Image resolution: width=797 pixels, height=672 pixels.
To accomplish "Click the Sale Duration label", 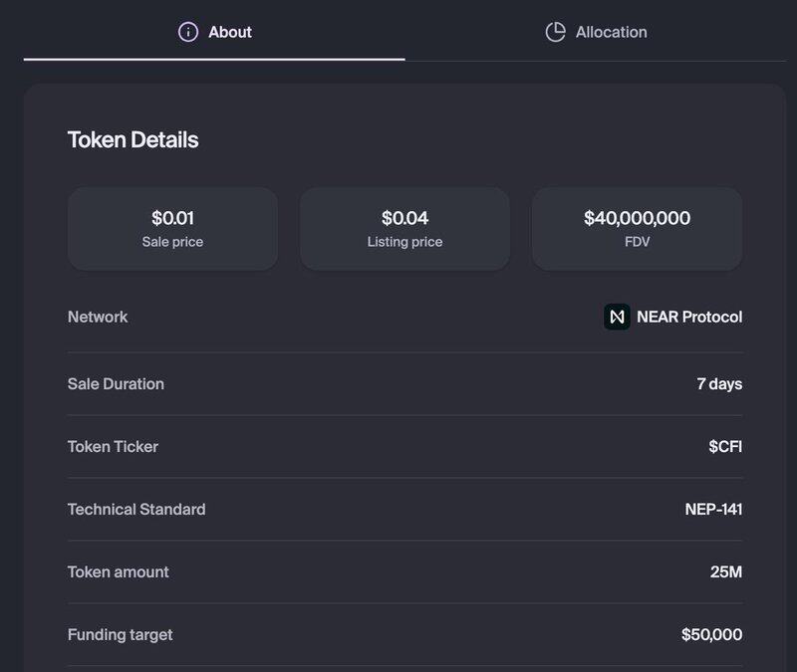I will click(116, 383).
